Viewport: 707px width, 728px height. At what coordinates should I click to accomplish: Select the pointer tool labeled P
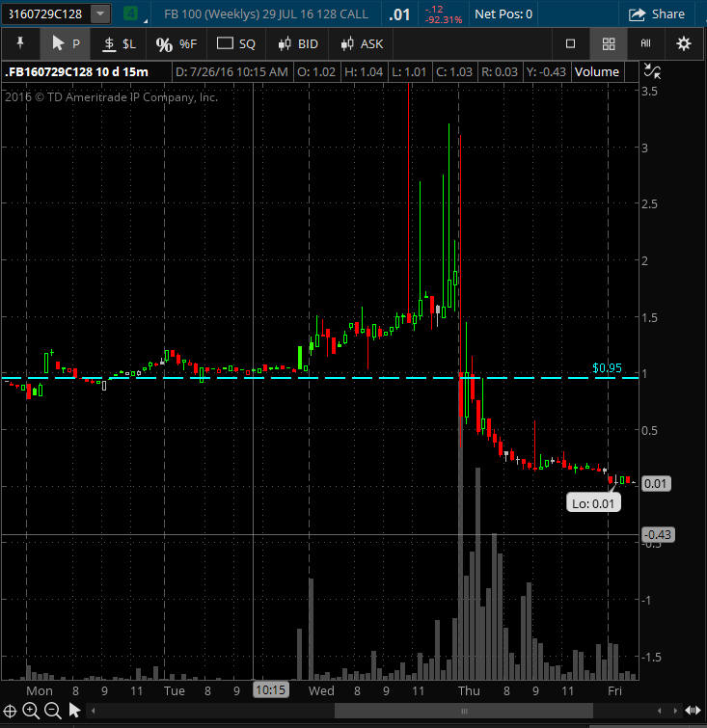(x=66, y=44)
